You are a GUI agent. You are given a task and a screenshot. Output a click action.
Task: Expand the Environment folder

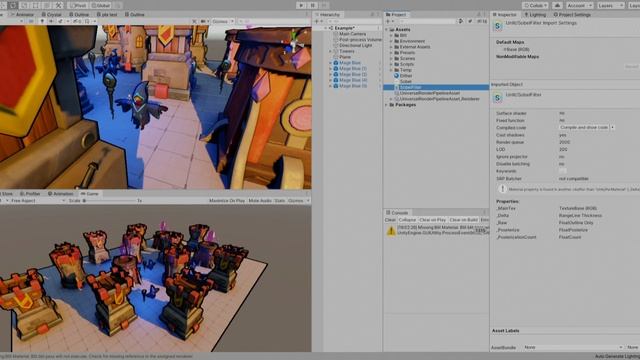pyautogui.click(x=391, y=41)
